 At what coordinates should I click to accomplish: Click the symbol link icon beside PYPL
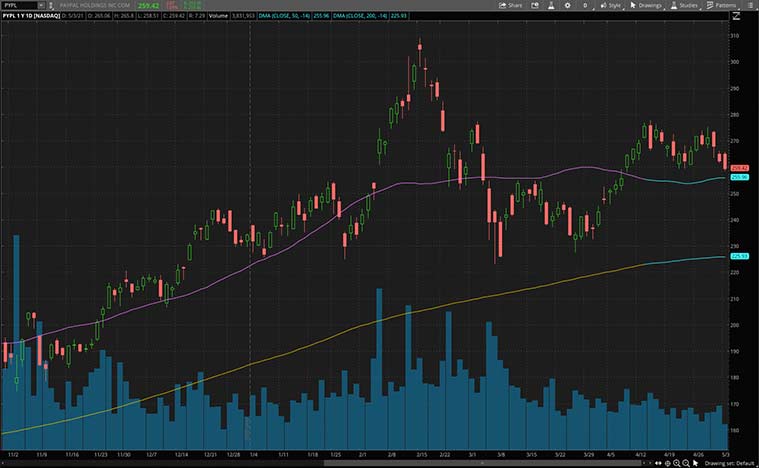point(53,5)
